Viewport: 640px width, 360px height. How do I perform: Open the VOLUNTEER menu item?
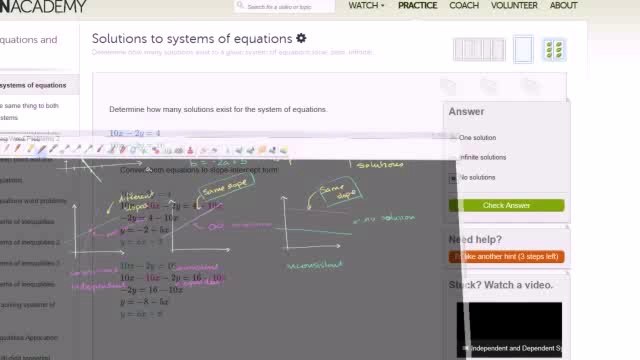pyautogui.click(x=514, y=5)
